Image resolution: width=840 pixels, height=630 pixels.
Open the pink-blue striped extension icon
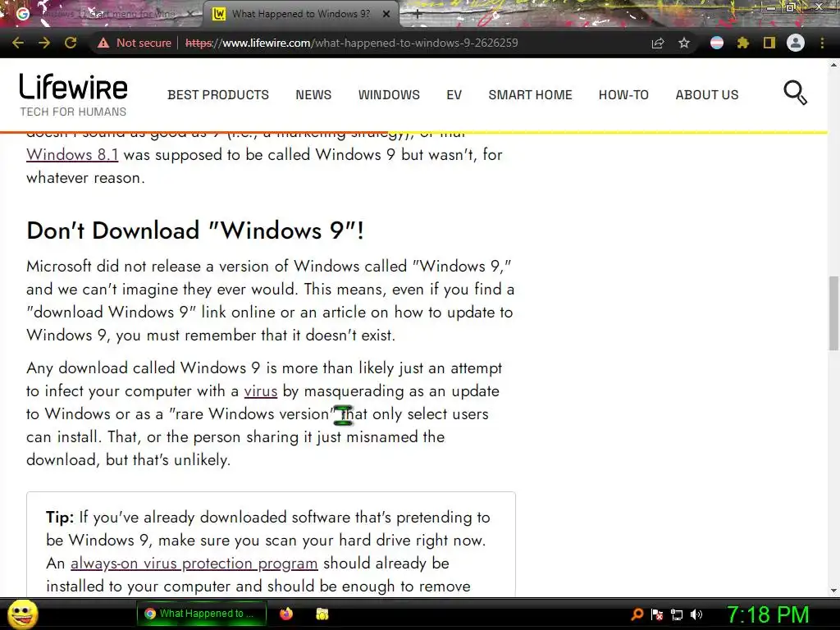point(717,43)
